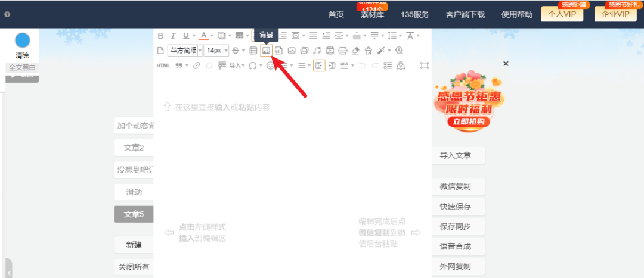Click into the editor content area placeholder
Screen dimensions: 644x278
222,107
